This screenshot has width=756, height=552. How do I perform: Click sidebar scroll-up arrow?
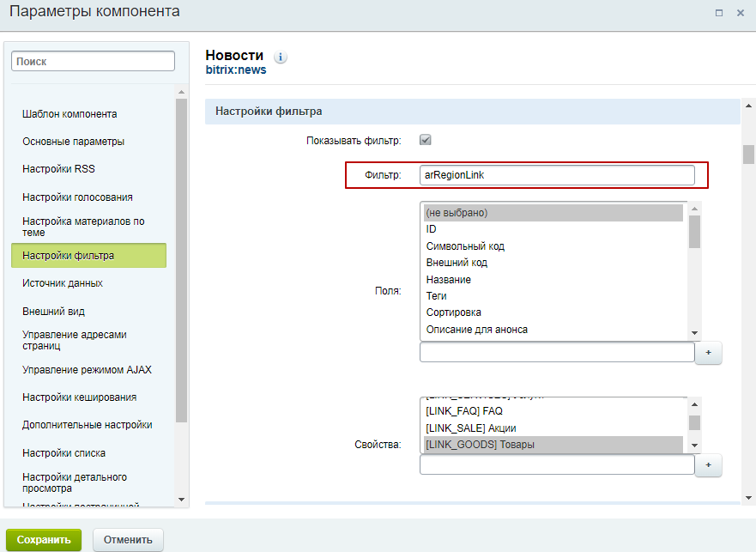click(182, 92)
